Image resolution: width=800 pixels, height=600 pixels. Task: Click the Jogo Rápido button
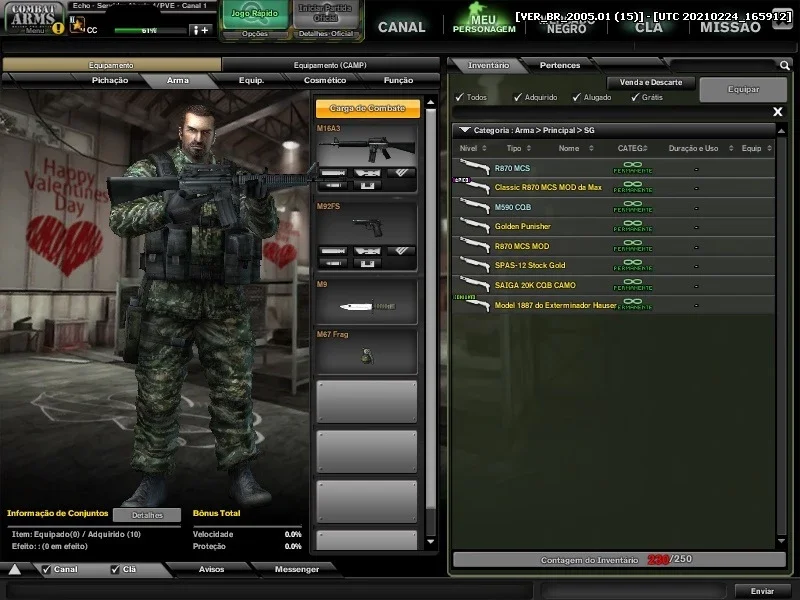(x=255, y=14)
